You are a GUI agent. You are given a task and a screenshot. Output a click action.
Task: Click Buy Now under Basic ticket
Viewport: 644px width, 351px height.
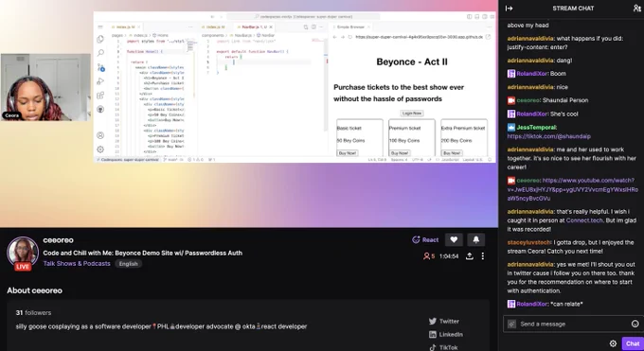pos(348,153)
